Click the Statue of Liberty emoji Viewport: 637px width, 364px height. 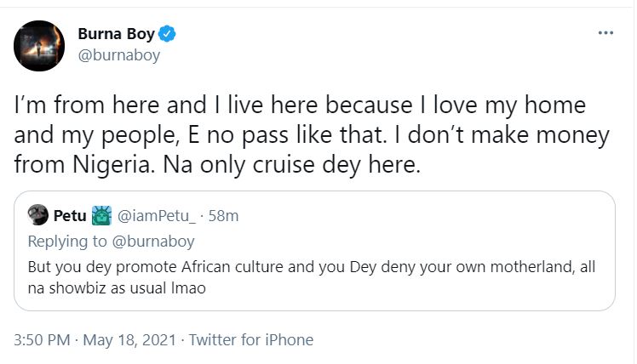(x=100, y=216)
